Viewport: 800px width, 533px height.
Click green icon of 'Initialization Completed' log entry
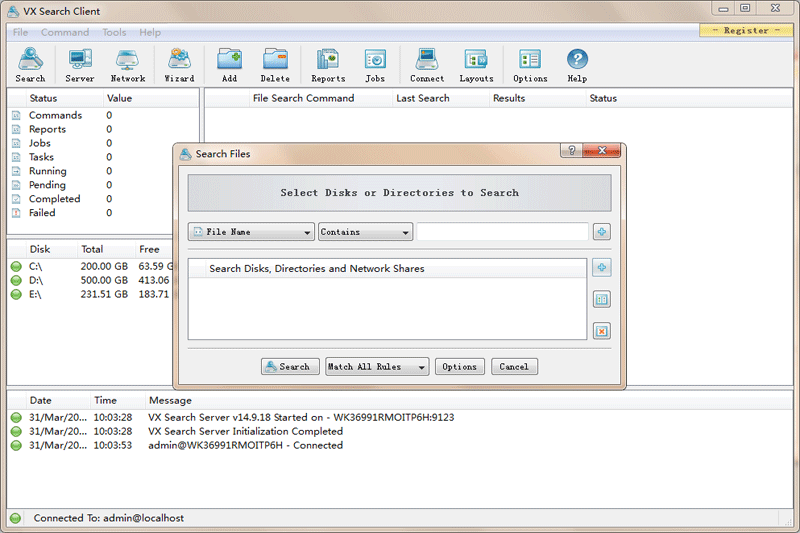(16, 432)
